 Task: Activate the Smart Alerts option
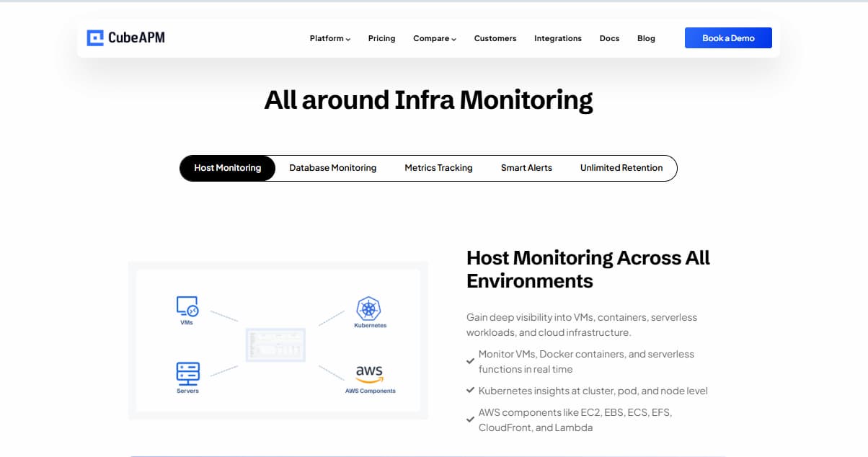[x=526, y=168]
